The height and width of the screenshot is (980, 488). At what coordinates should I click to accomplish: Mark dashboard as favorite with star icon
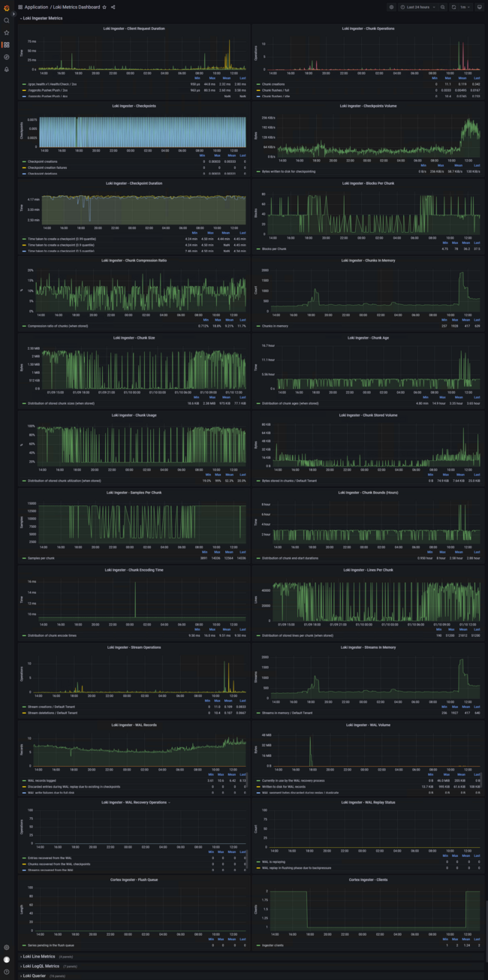[104, 7]
